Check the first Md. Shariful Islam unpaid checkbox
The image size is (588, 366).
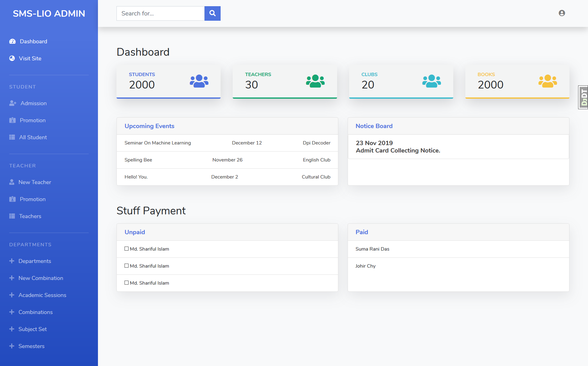[126, 248]
